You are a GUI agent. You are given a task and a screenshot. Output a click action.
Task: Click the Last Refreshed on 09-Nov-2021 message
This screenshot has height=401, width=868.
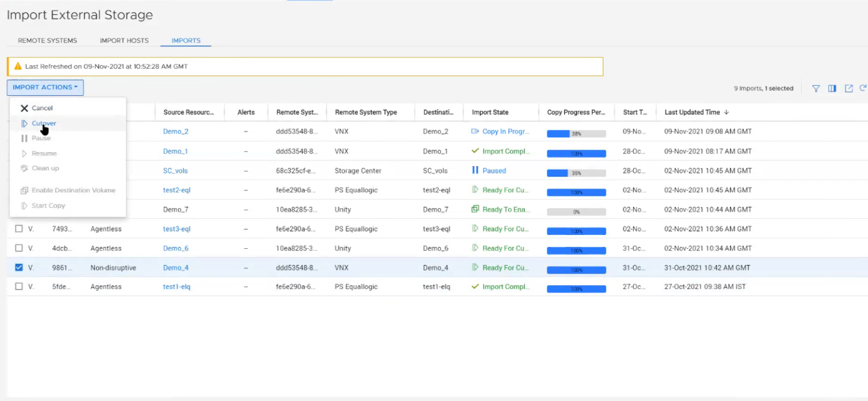(x=107, y=66)
